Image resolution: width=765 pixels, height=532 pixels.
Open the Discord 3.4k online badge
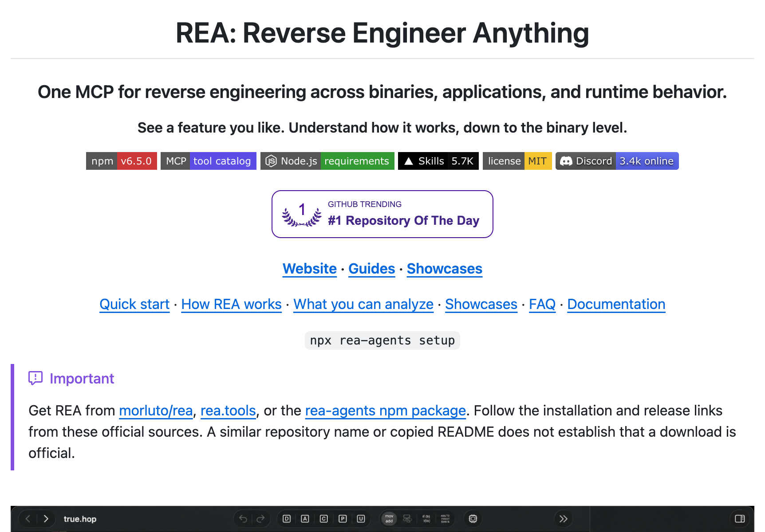617,161
